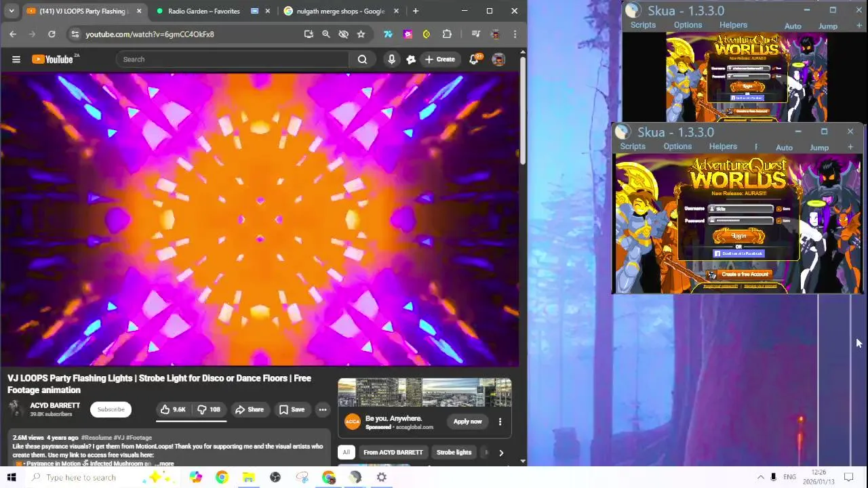
Task: Click the Create button on YouTube
Action: coord(439,60)
